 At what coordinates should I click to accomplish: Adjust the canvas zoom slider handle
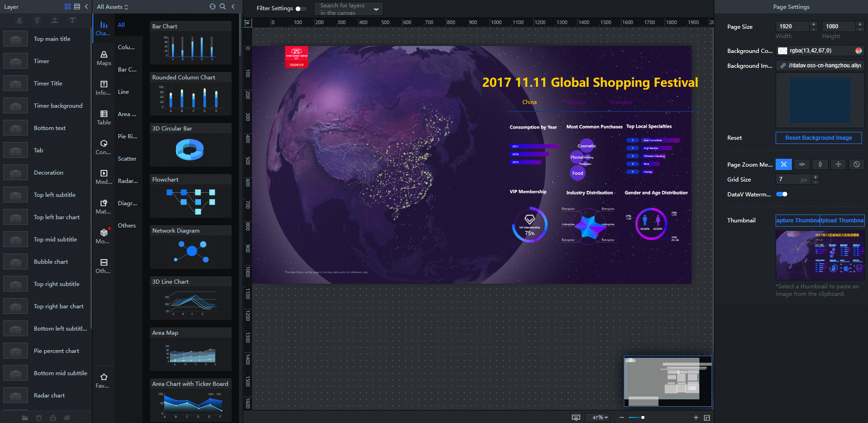(x=642, y=417)
